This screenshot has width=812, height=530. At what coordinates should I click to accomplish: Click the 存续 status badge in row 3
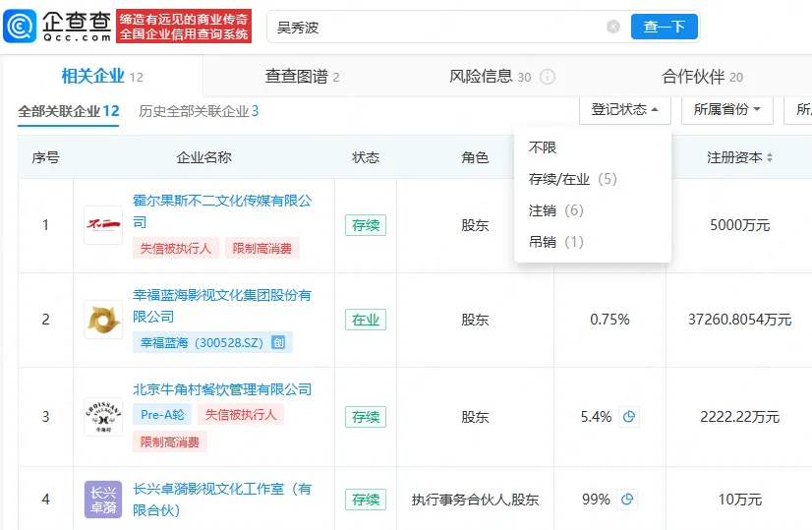click(x=366, y=417)
